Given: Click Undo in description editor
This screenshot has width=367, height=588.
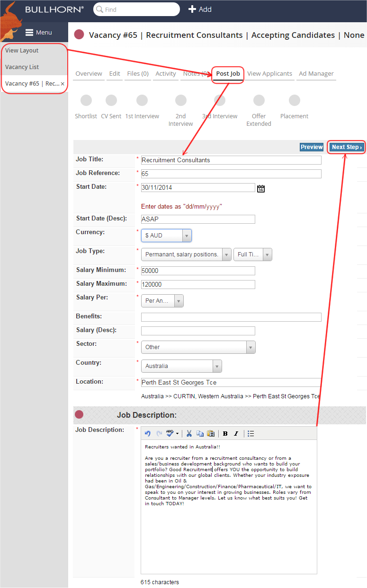Looking at the screenshot, I should pyautogui.click(x=148, y=433).
